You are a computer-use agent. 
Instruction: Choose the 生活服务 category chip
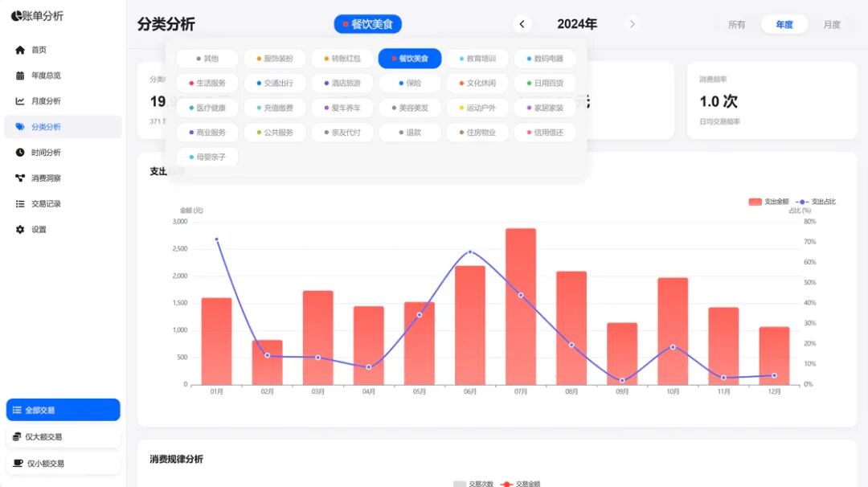pos(207,83)
